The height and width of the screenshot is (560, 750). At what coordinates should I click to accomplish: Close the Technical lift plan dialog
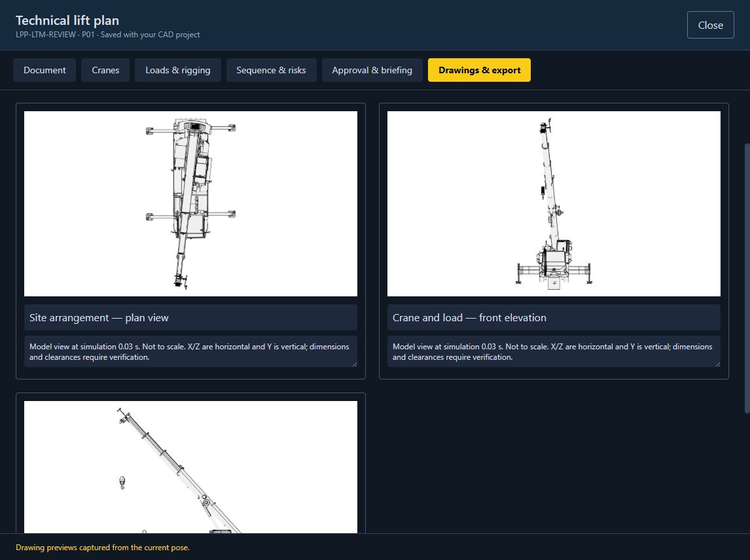(x=710, y=25)
